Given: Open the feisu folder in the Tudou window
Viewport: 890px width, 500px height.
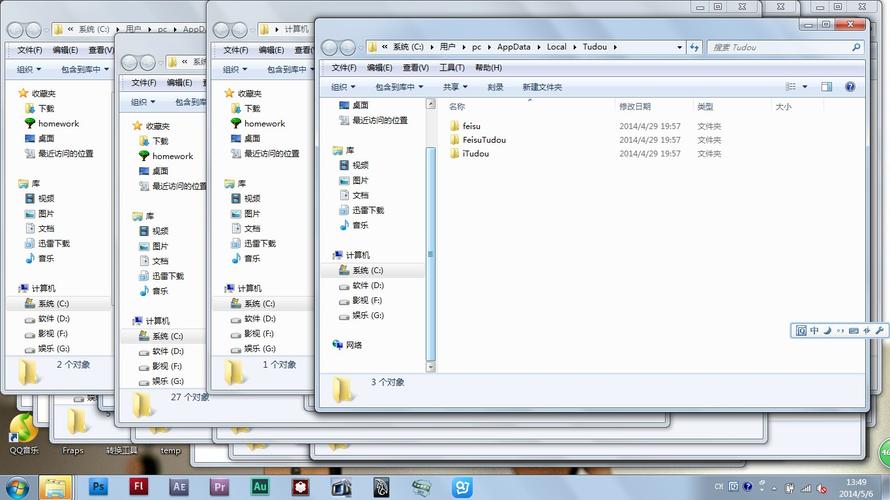Looking at the screenshot, I should [x=471, y=126].
